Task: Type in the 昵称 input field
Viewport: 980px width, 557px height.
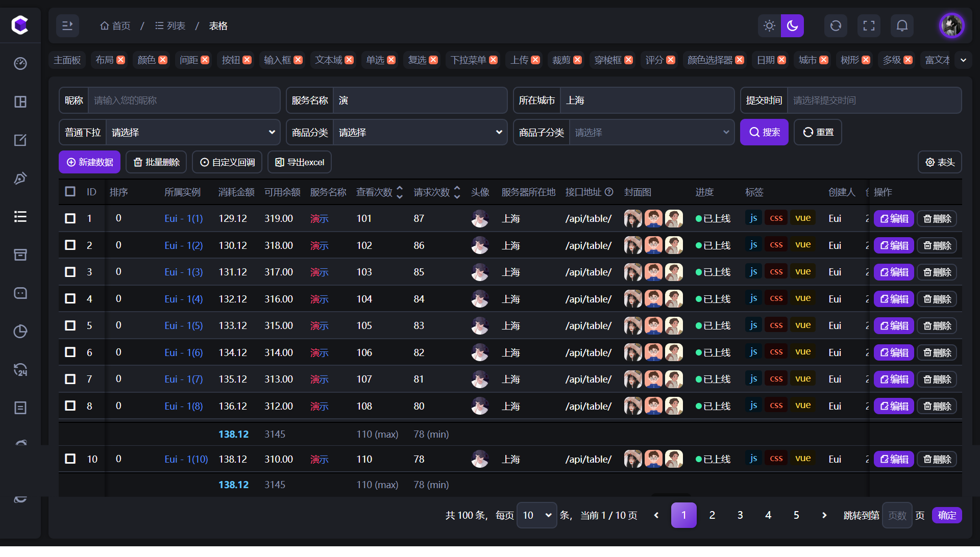Action: pyautogui.click(x=184, y=100)
